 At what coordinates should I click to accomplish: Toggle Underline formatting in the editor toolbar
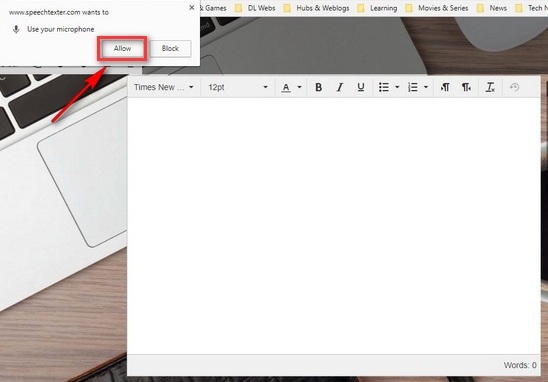click(361, 87)
